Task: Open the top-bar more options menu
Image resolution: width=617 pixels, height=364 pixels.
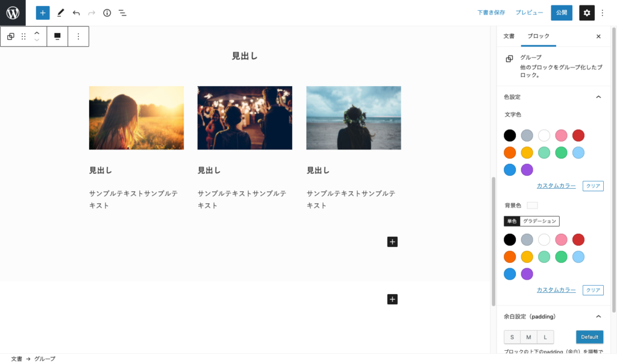Action: (x=603, y=13)
